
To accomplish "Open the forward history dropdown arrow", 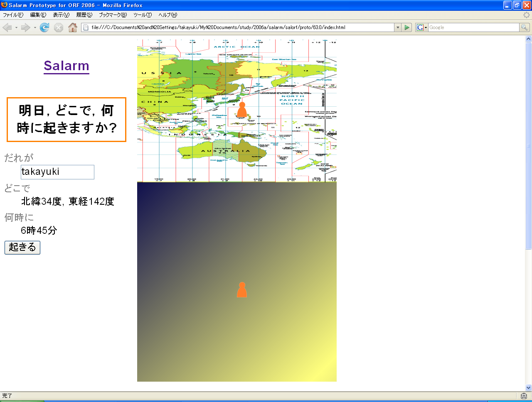I will (35, 27).
